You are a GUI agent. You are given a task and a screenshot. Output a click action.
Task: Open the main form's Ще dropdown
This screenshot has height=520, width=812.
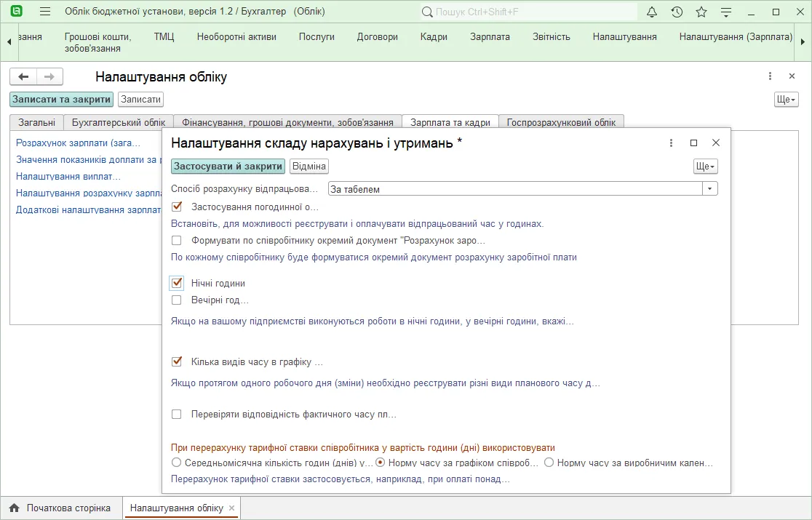(786, 100)
